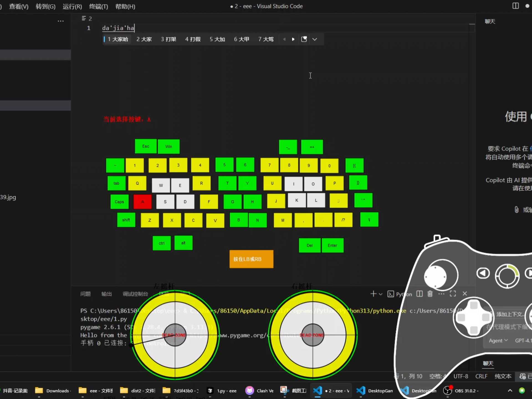Click the orange 按住LB或RB button
Image resolution: width=532 pixels, height=399 pixels.
click(x=251, y=259)
